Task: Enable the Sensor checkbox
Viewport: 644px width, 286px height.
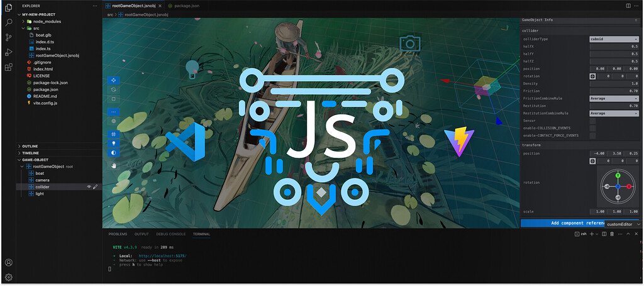Action: click(x=592, y=121)
